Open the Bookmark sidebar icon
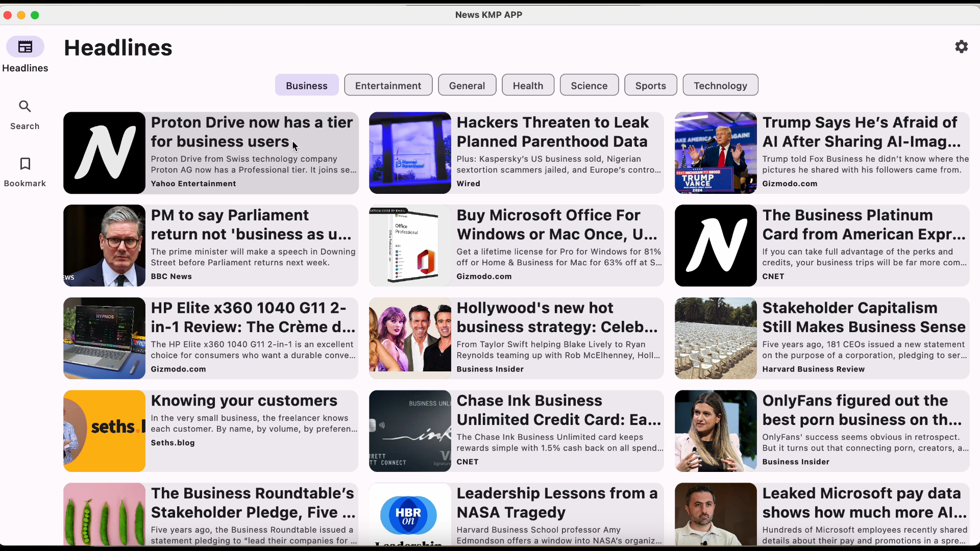Screen dimensions: 980x551 (x=25, y=164)
